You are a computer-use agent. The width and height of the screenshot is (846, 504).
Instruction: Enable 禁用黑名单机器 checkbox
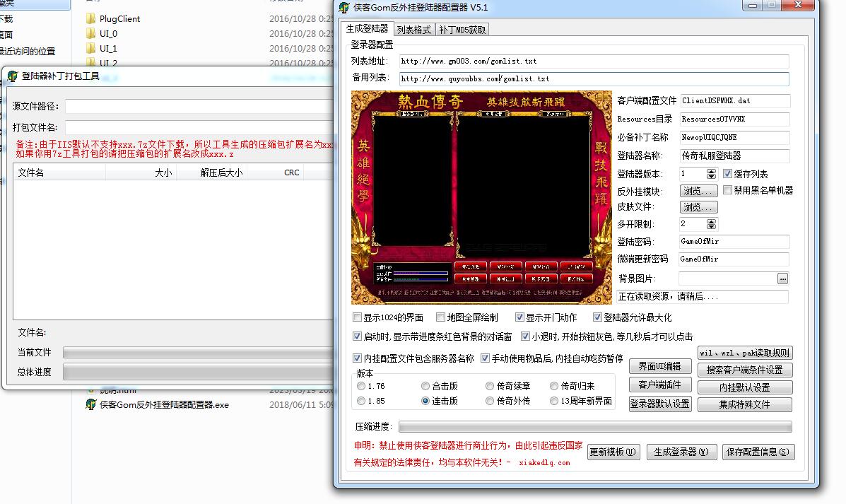point(727,190)
